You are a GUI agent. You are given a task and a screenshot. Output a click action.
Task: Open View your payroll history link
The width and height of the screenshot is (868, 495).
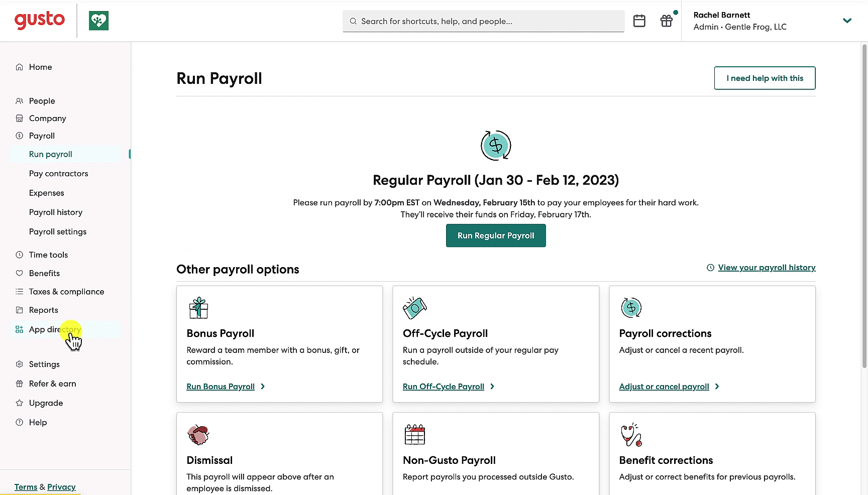(767, 268)
